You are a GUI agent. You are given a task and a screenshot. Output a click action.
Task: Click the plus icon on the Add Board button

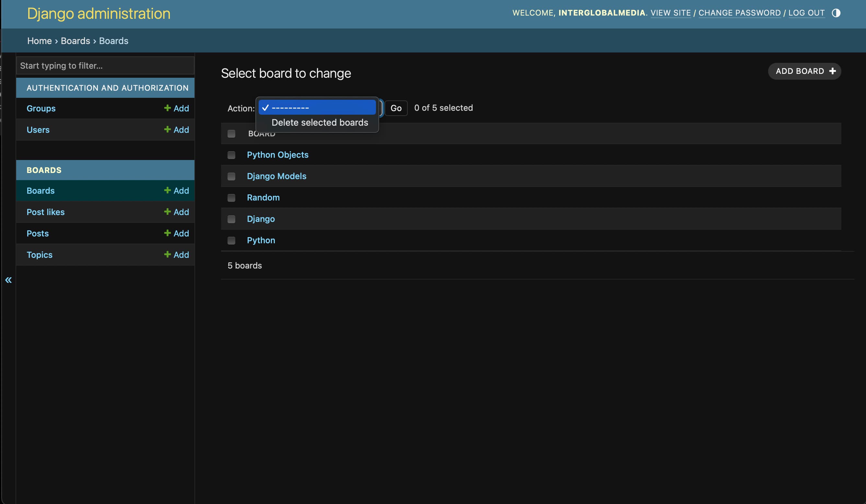pyautogui.click(x=832, y=71)
